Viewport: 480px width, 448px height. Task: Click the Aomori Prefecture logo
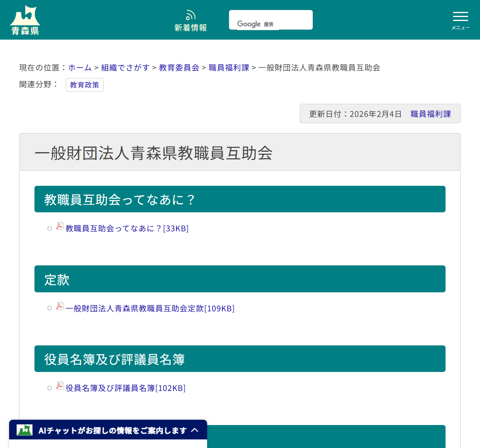[x=25, y=19]
